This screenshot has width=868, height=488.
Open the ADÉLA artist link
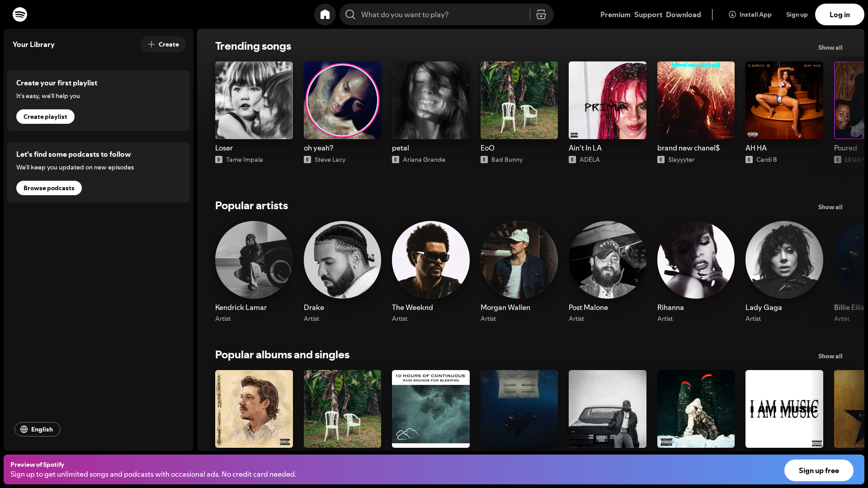[590, 160]
